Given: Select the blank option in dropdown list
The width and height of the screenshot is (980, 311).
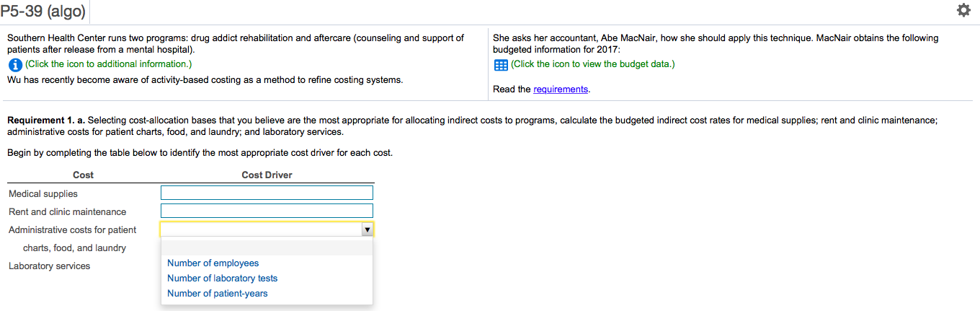Looking at the screenshot, I should coord(267,248).
